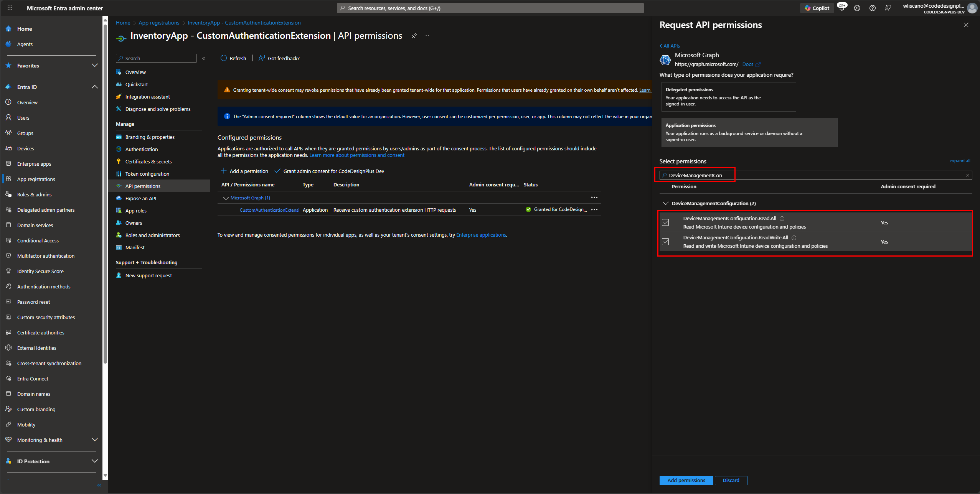Open the Microsoft Graph Docs link

[x=751, y=64]
